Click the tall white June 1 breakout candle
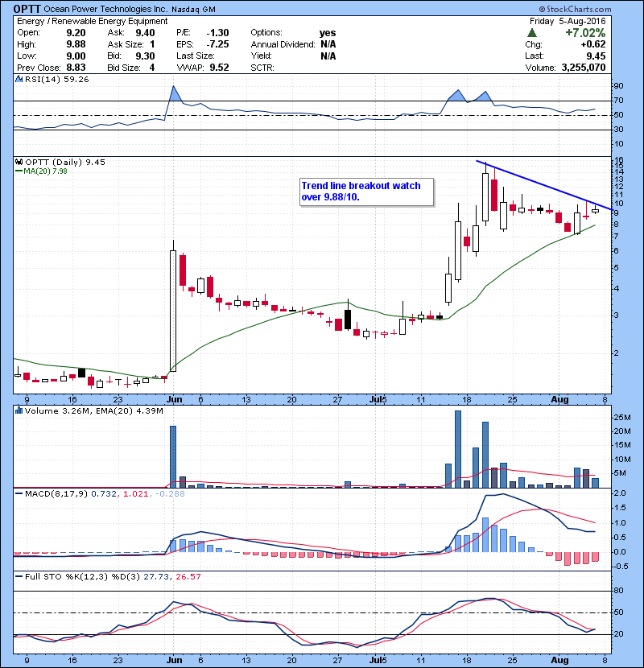The height and width of the screenshot is (668, 644). click(173, 311)
